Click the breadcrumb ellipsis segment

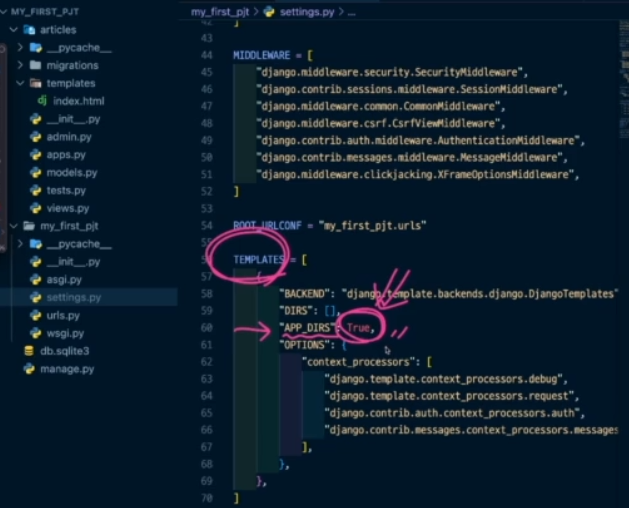[351, 12]
